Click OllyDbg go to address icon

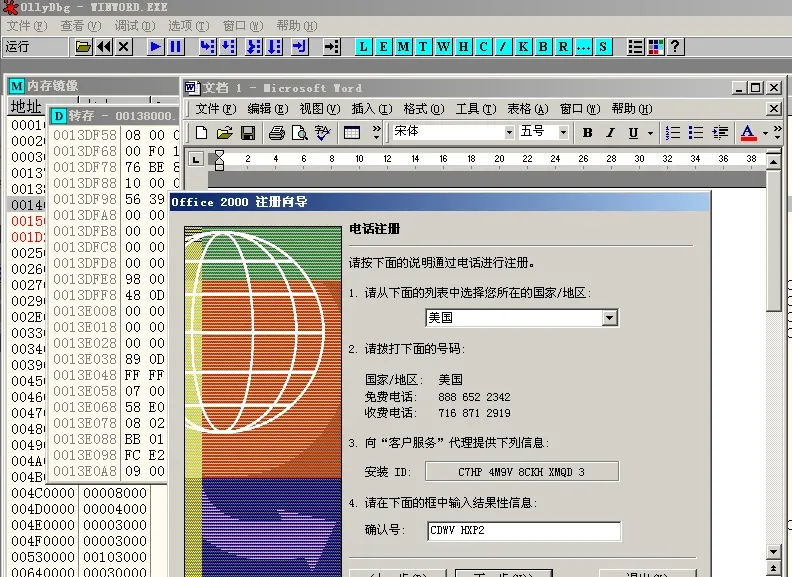(332, 47)
